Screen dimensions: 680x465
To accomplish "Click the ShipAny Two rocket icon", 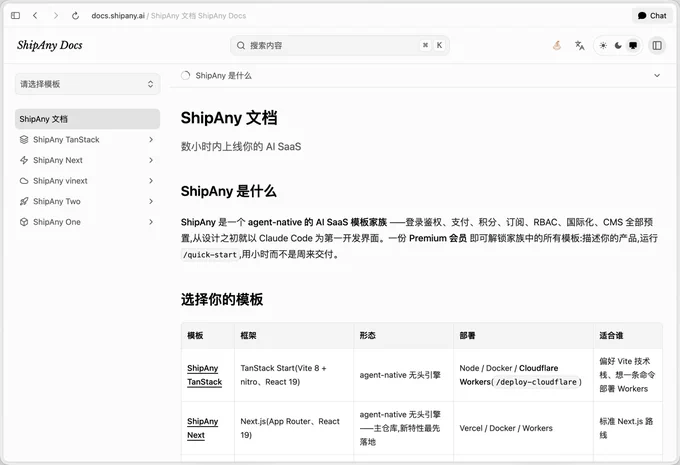I will (24, 201).
